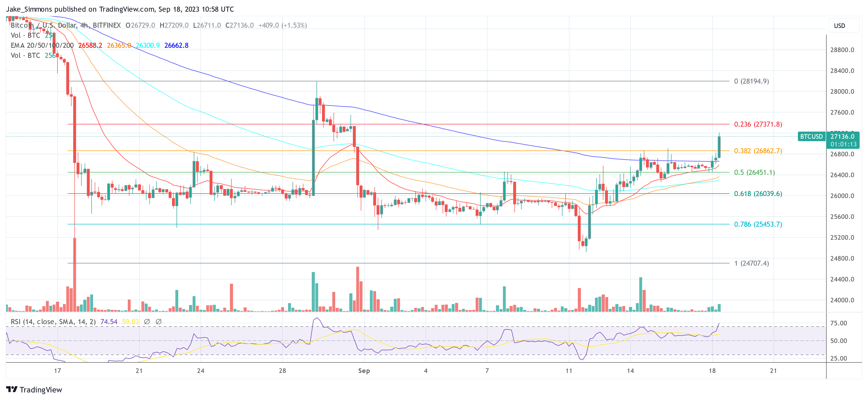The image size is (868, 400).
Task: Click the second Vol · BTC legend
Action: point(25,56)
